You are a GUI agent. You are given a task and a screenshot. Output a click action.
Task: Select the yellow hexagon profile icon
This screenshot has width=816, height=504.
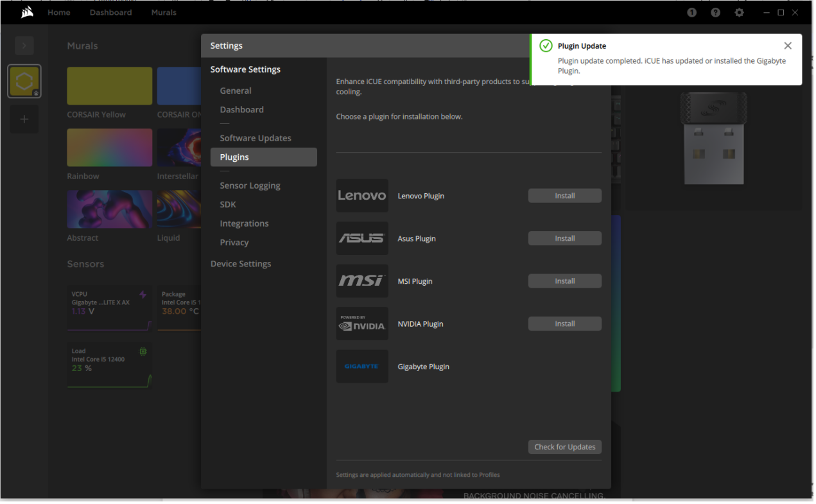pos(24,82)
